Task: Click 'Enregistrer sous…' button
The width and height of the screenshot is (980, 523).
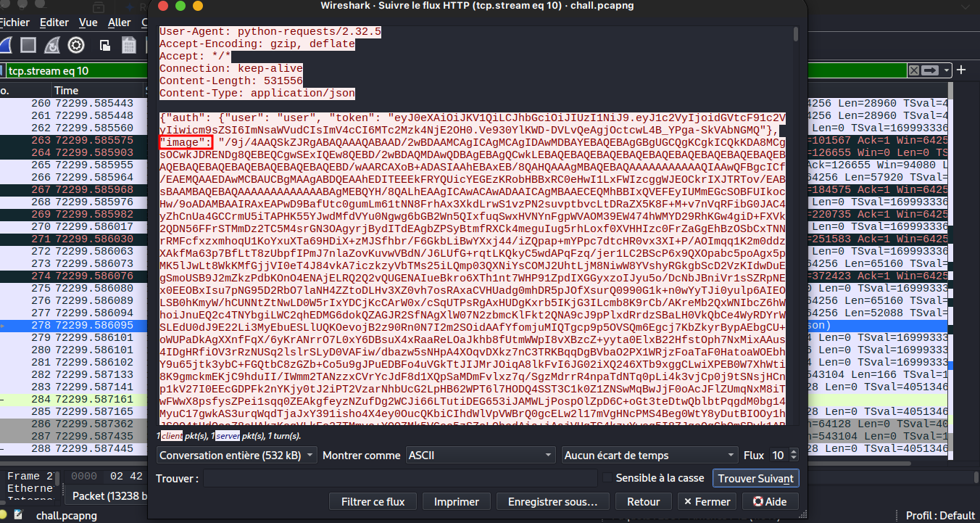Action: pos(552,502)
